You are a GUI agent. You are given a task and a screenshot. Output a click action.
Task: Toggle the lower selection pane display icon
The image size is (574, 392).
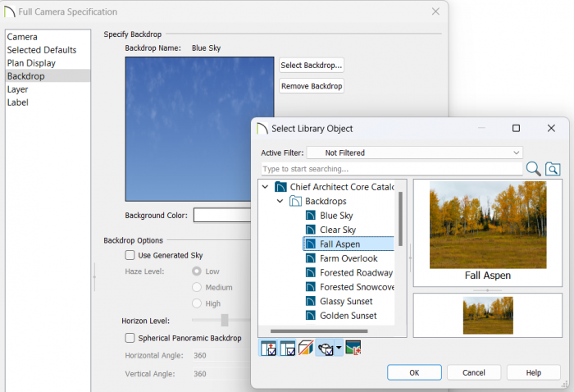tap(288, 348)
